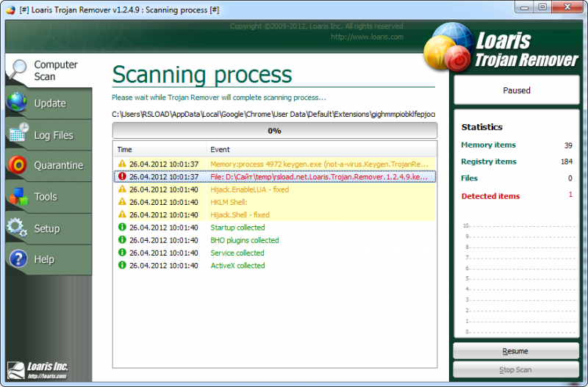This screenshot has width=588, height=387.
Task: Click the Loaris Trojan Remover spheres logo
Action: pos(447,46)
